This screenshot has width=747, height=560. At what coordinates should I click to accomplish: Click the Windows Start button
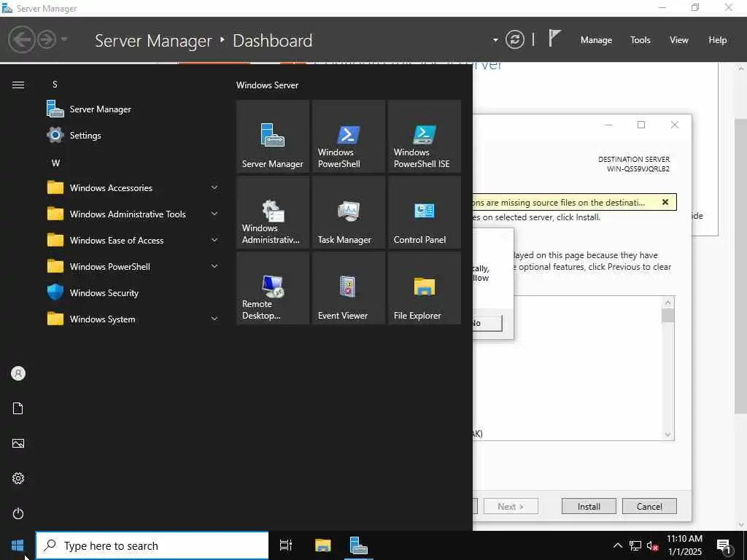(18, 545)
